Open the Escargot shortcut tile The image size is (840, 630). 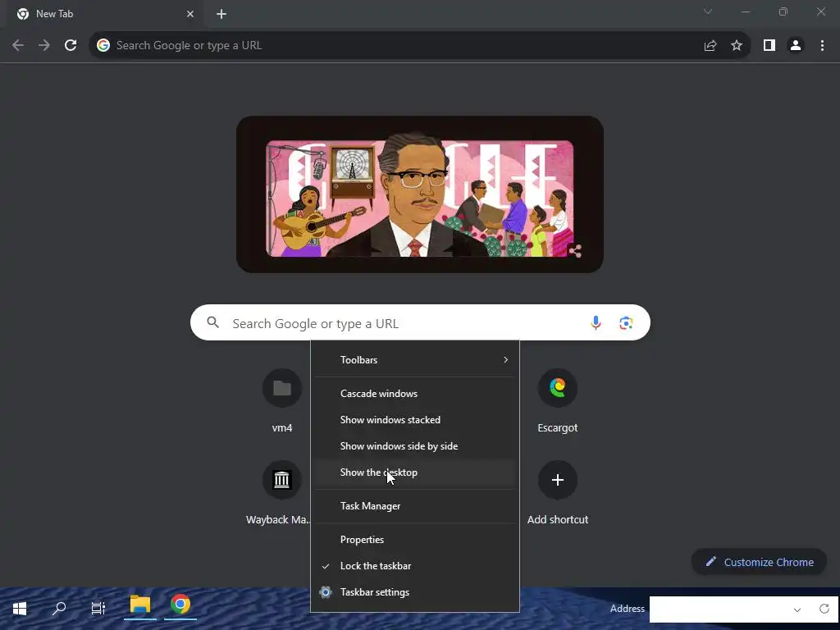click(558, 400)
